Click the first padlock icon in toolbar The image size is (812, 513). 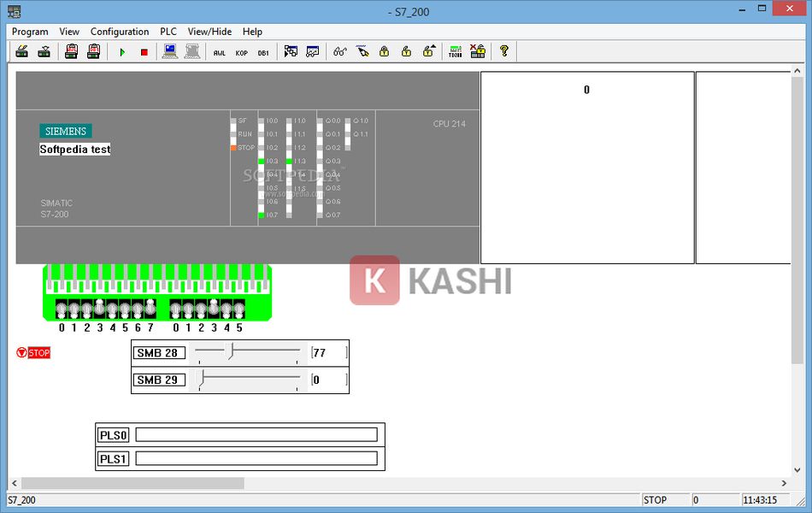385,52
